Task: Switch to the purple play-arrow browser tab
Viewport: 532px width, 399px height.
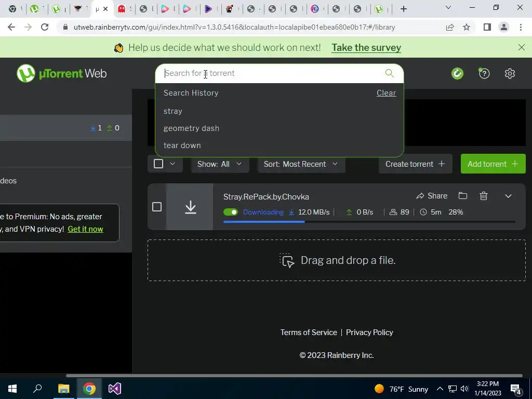Action: click(x=208, y=9)
